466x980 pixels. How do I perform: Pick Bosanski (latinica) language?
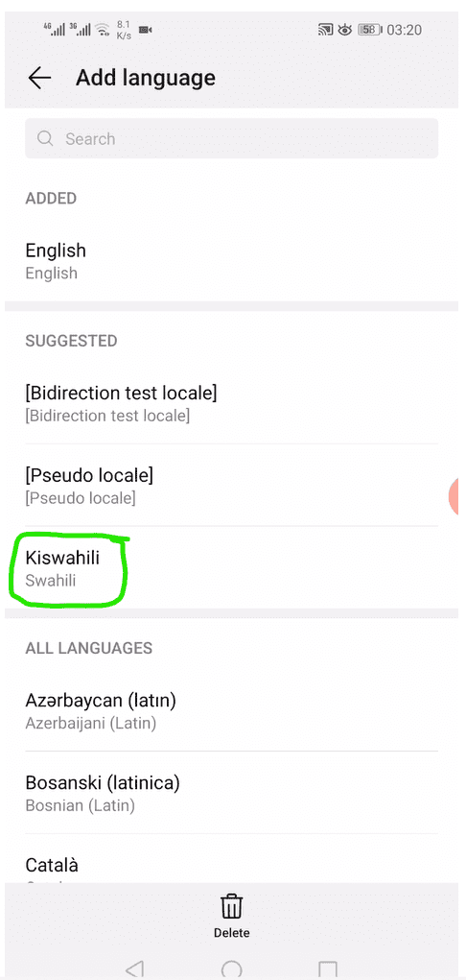pos(232,793)
